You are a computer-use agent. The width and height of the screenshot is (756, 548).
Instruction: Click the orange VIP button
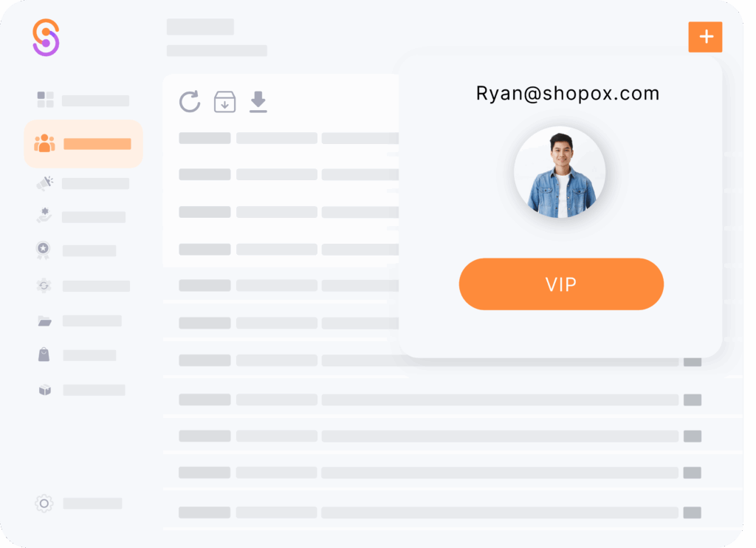click(x=561, y=284)
